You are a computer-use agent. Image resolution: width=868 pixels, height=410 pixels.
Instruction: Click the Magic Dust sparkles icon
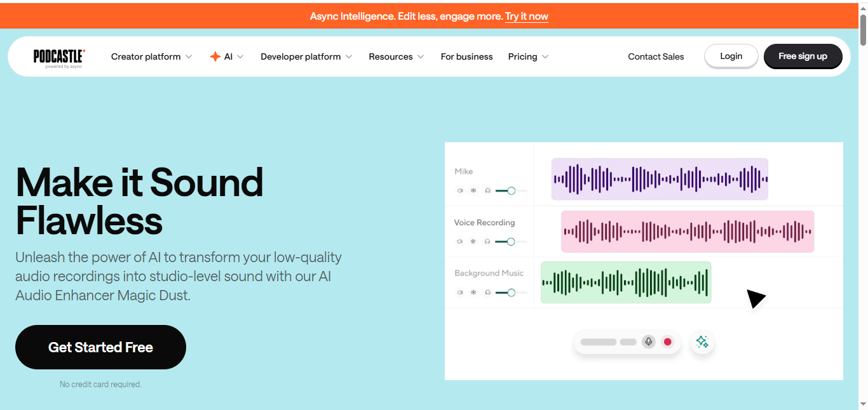click(x=702, y=341)
